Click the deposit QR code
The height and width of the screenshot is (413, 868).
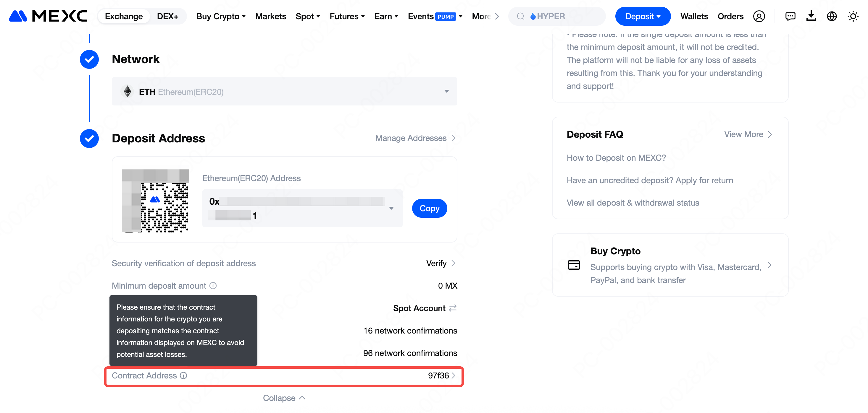tap(155, 201)
